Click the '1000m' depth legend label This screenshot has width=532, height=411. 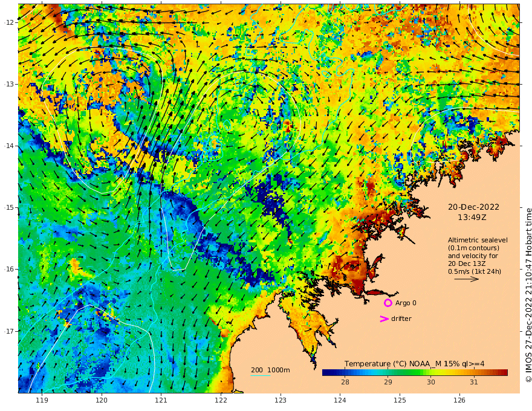click(279, 370)
